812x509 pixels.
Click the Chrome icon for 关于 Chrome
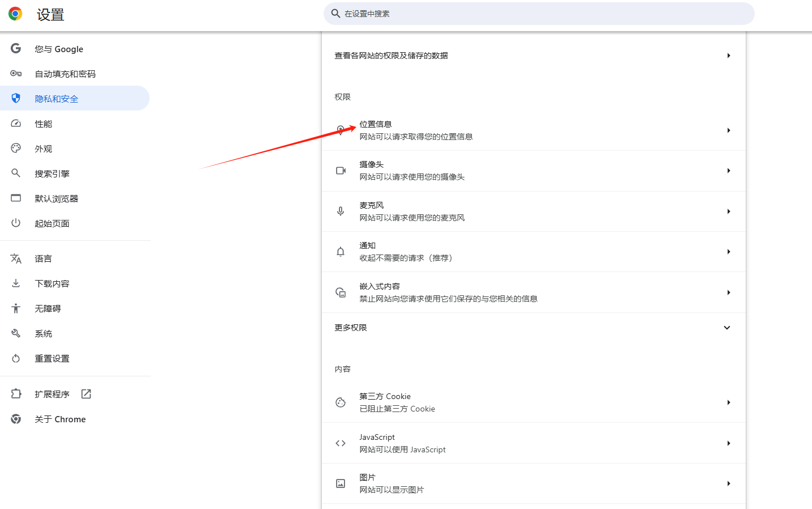(16, 419)
